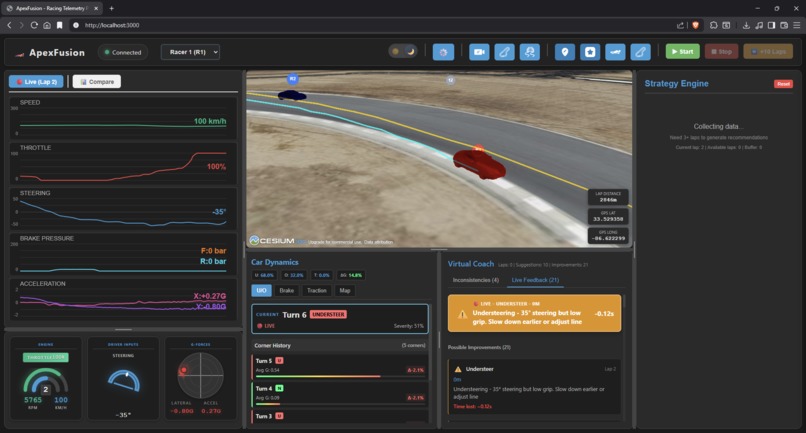Viewport: 806px width, 433px height.
Task: Open the Inconsistencies (4) tab
Action: (475, 280)
